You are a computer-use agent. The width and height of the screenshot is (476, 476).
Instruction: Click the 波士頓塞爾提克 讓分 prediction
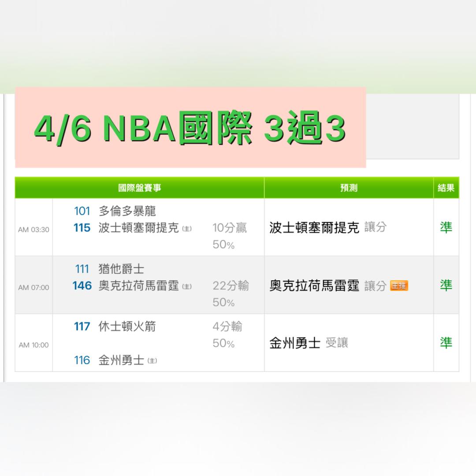(x=328, y=227)
